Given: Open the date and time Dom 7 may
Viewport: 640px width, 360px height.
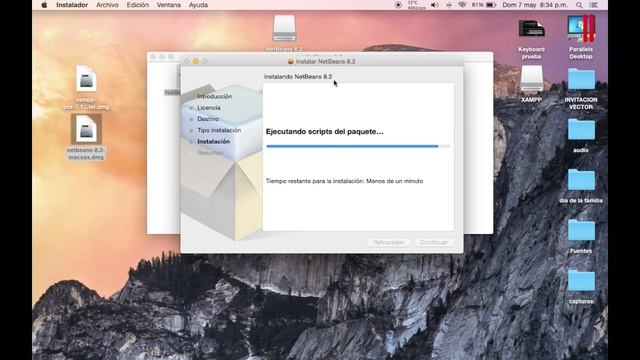Looking at the screenshot, I should coord(535,5).
